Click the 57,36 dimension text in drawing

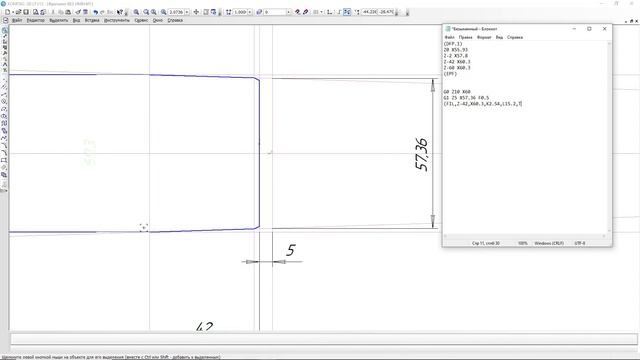tap(421, 154)
